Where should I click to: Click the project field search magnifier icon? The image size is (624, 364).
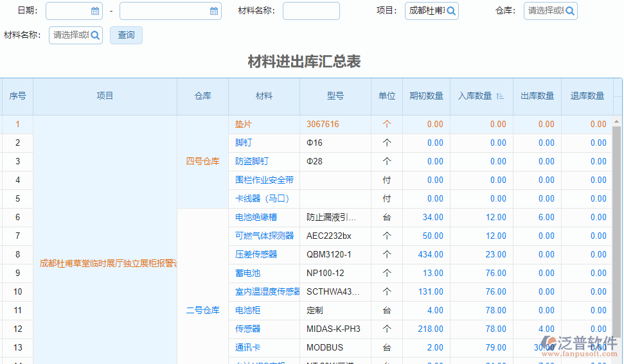[451, 11]
